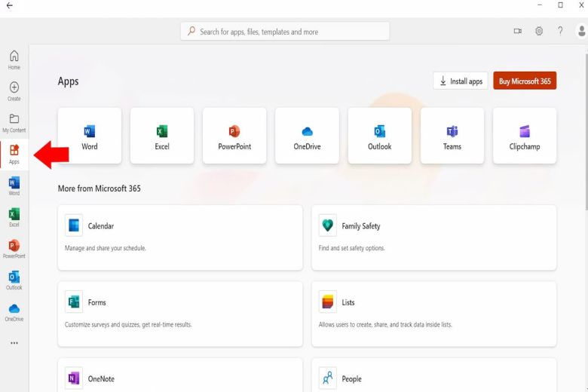The image size is (588, 392).
Task: Click the Create plus icon
Action: pyautogui.click(x=14, y=90)
